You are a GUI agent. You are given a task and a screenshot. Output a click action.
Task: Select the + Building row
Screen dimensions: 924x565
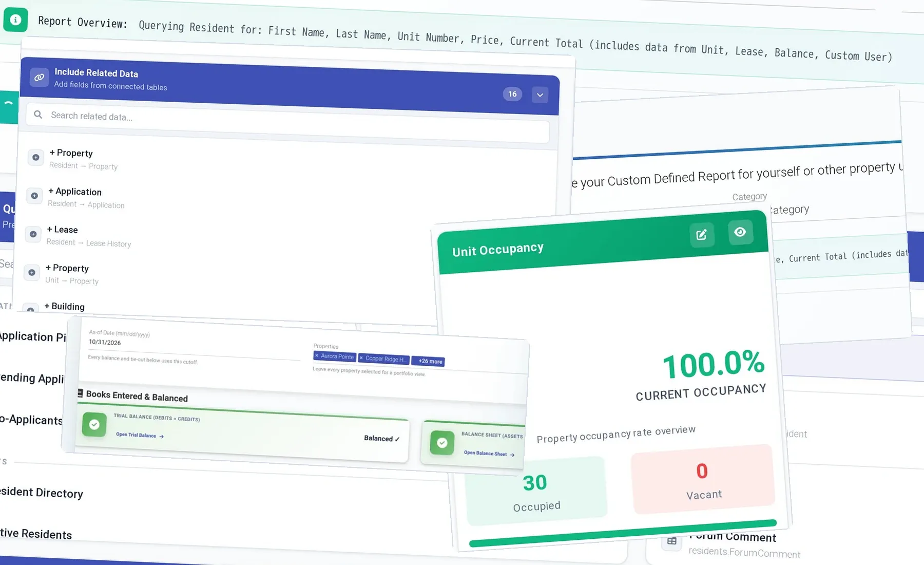pyautogui.click(x=65, y=306)
